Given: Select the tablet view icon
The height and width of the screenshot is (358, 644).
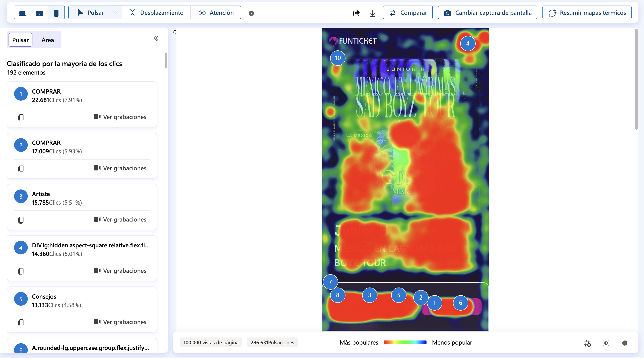Looking at the screenshot, I should click(x=39, y=12).
